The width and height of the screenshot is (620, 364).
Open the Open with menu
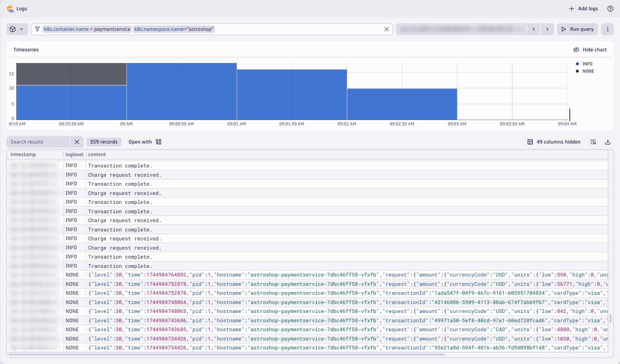(x=145, y=142)
